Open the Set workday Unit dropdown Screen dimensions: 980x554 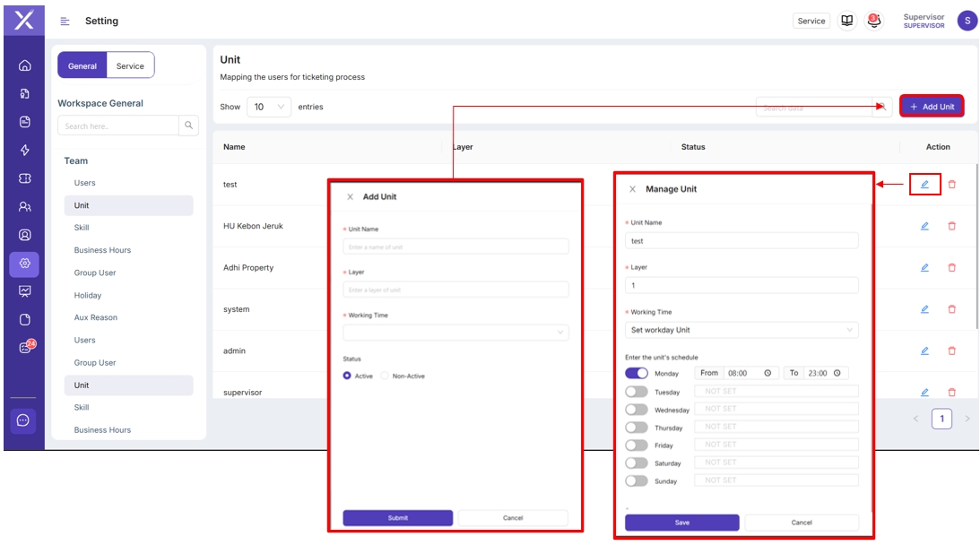[742, 330]
